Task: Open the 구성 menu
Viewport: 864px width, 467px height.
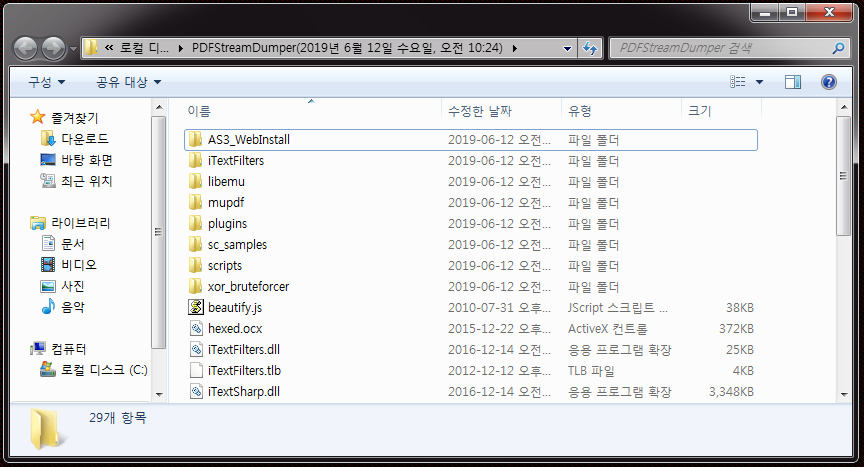Action: (47, 82)
